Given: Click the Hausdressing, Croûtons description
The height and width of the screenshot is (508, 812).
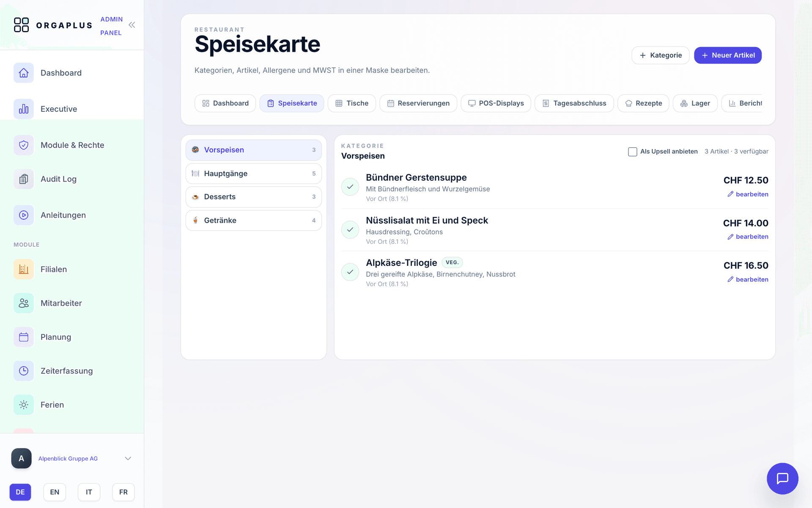Looking at the screenshot, I should 404,232.
